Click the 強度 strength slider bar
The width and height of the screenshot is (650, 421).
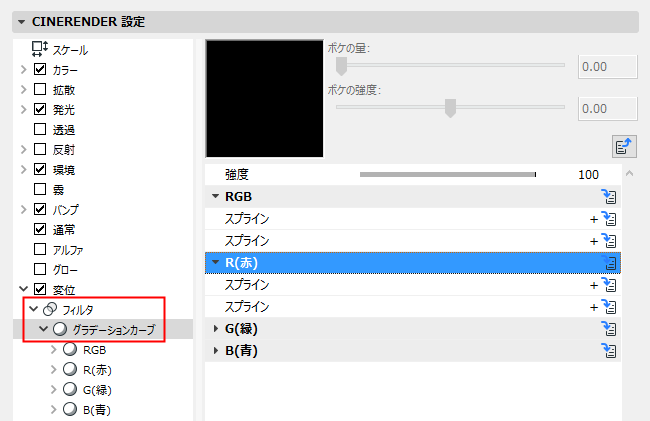click(448, 174)
